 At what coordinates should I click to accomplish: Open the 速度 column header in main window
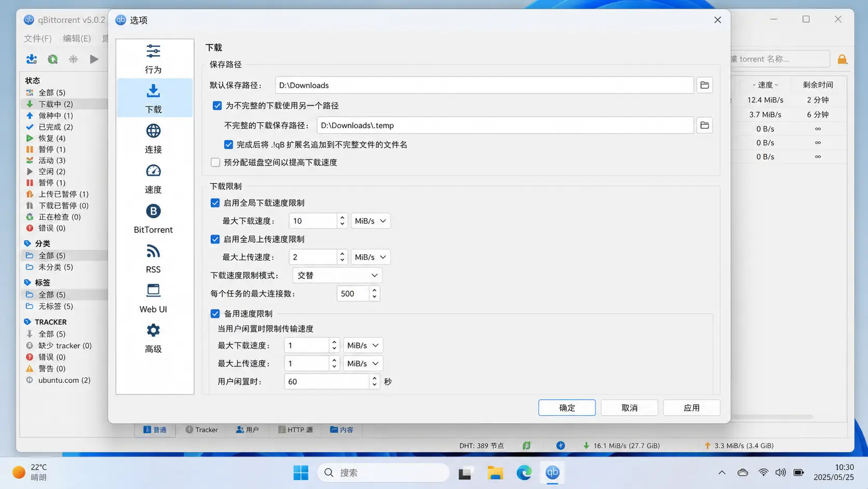pyautogui.click(x=765, y=85)
